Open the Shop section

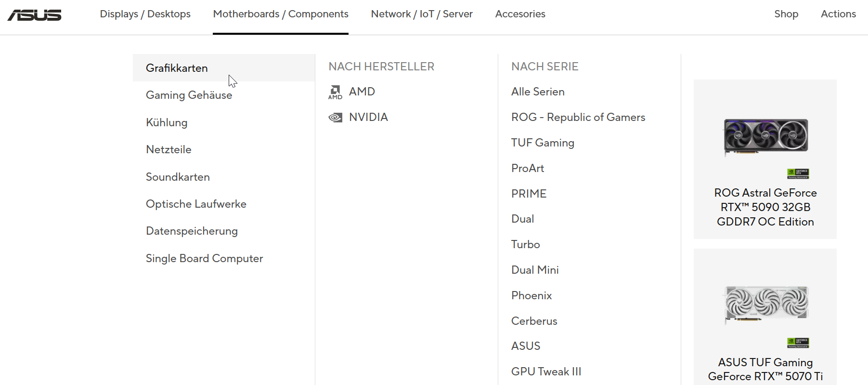786,14
